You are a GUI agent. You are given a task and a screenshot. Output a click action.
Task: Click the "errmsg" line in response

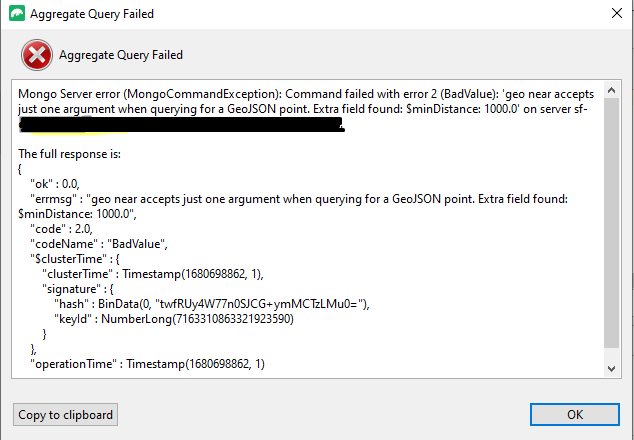pyautogui.click(x=299, y=199)
